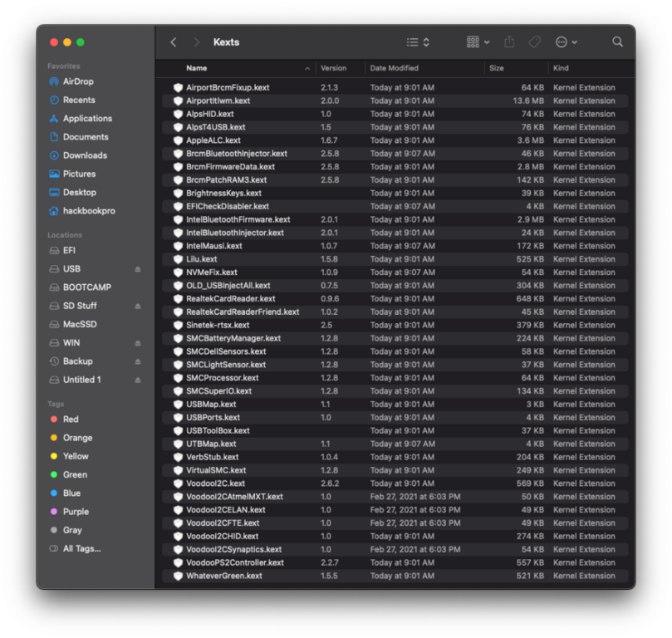
Task: Click the Search magnifier icon
Action: pyautogui.click(x=617, y=42)
